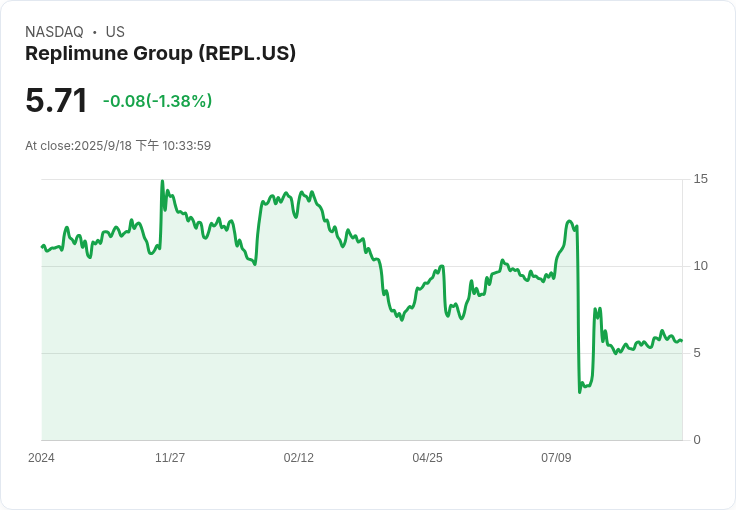736x510 pixels.
Task: Select the 07/09 x-axis date label
Action: [x=556, y=458]
